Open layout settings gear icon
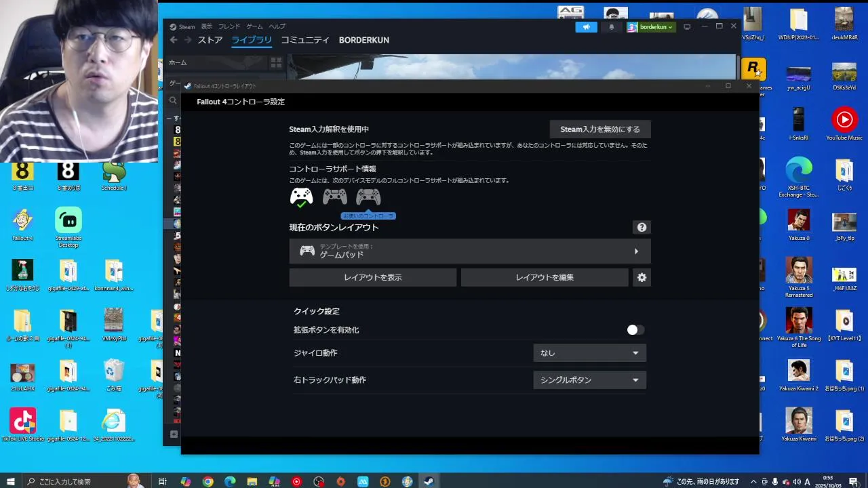The height and width of the screenshot is (488, 868). pos(642,277)
